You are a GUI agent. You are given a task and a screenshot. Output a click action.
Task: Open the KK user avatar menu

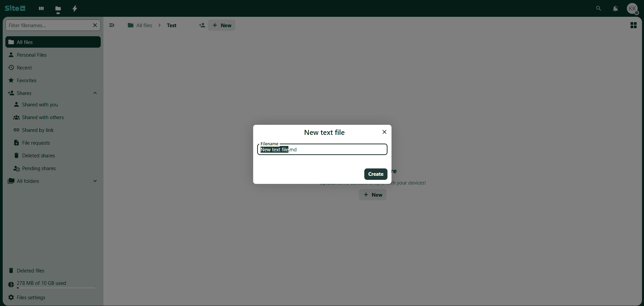(x=632, y=8)
